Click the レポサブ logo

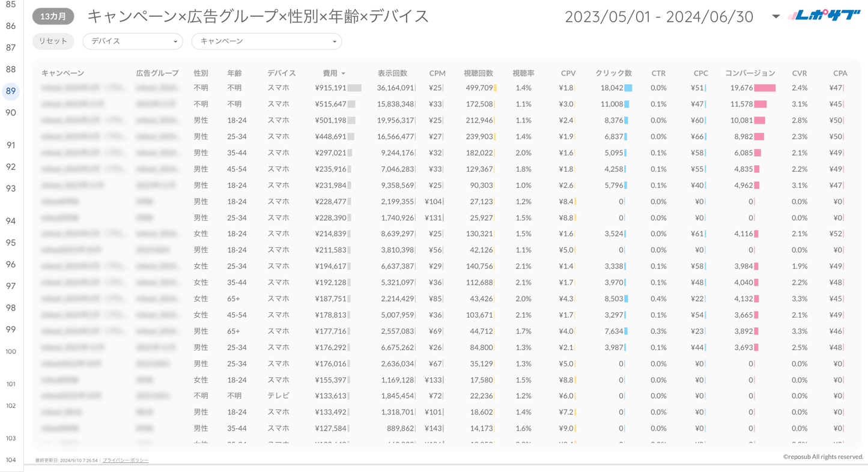pyautogui.click(x=824, y=16)
